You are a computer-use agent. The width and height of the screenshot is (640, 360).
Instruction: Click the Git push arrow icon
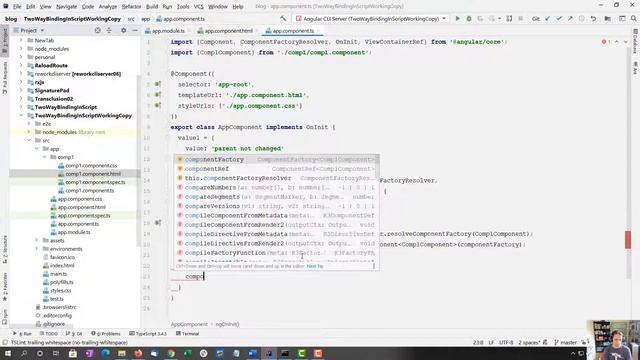570,18
